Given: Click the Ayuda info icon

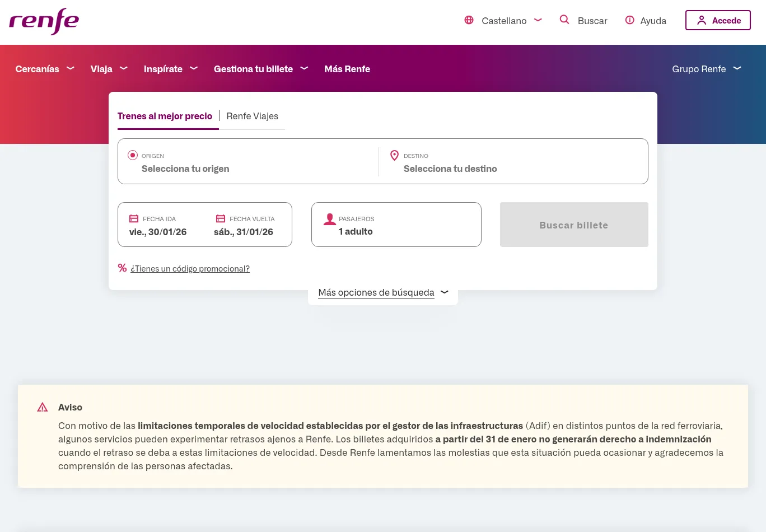Looking at the screenshot, I should pos(629,20).
